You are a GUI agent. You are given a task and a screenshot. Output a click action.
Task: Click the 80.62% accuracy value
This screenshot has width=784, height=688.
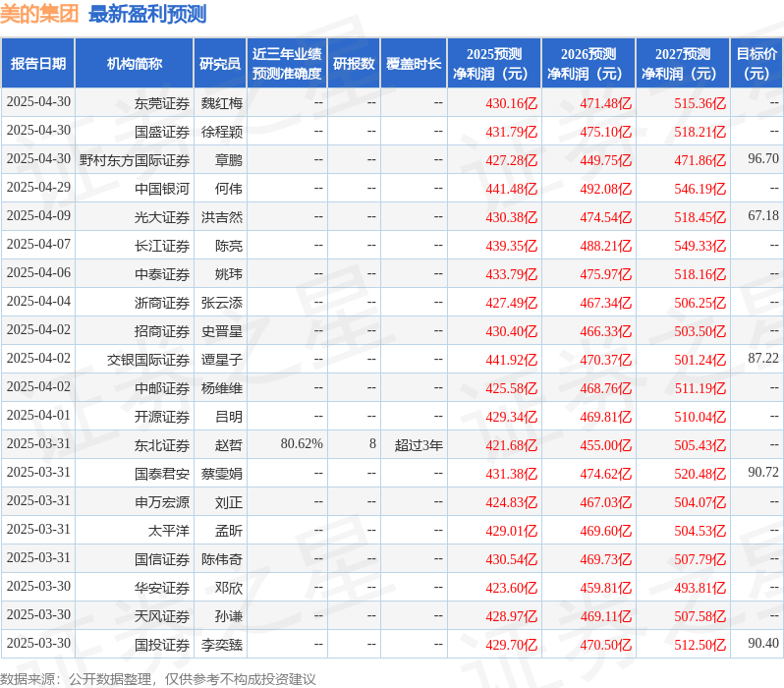[302, 444]
